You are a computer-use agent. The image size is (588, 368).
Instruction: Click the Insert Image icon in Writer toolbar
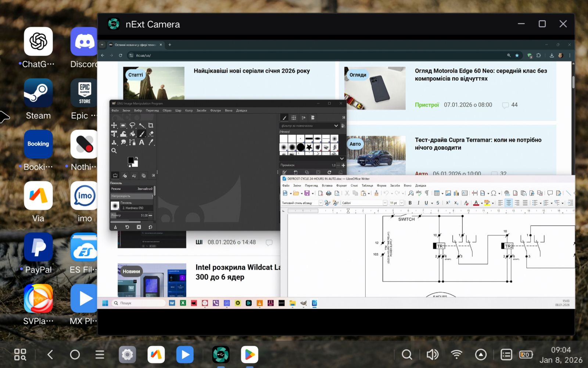coord(448,193)
